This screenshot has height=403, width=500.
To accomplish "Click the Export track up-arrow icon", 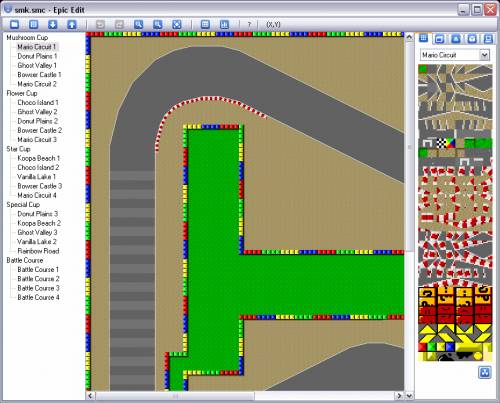I will click(x=72, y=24).
